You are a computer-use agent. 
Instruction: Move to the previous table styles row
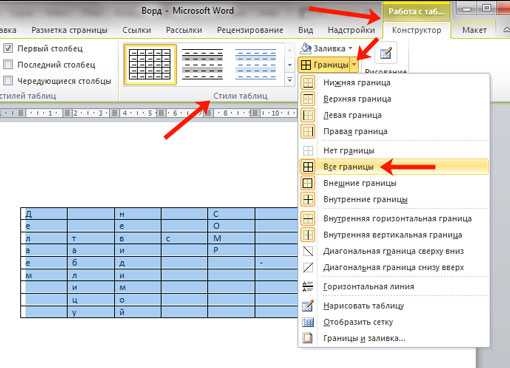(290, 50)
